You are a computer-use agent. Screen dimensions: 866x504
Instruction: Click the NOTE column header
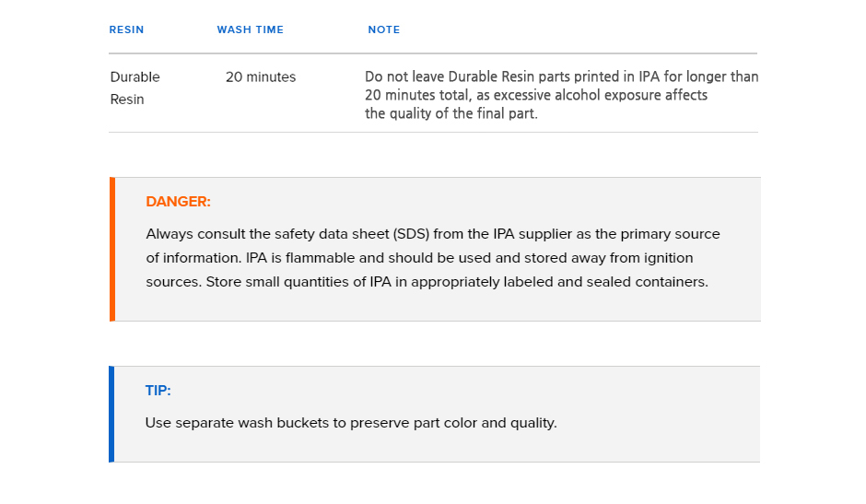(384, 29)
